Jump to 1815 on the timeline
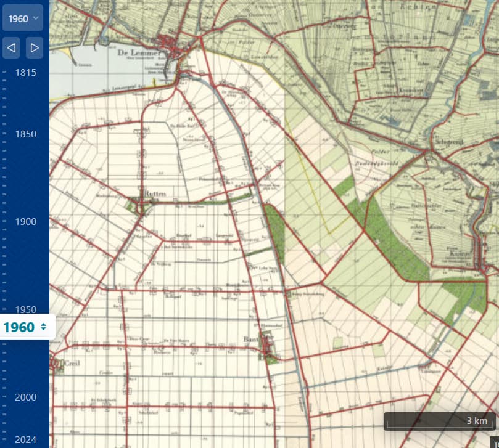499x448 pixels. point(26,73)
